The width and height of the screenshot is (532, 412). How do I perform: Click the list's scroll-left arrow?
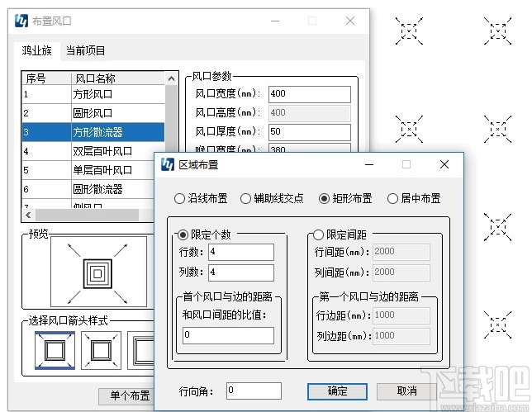28,215
